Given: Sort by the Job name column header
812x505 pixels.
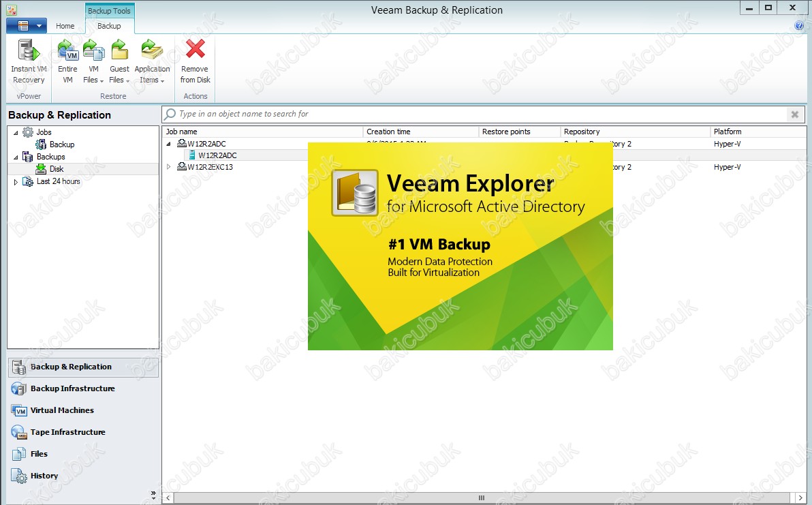Looking at the screenshot, I should coord(262,132).
